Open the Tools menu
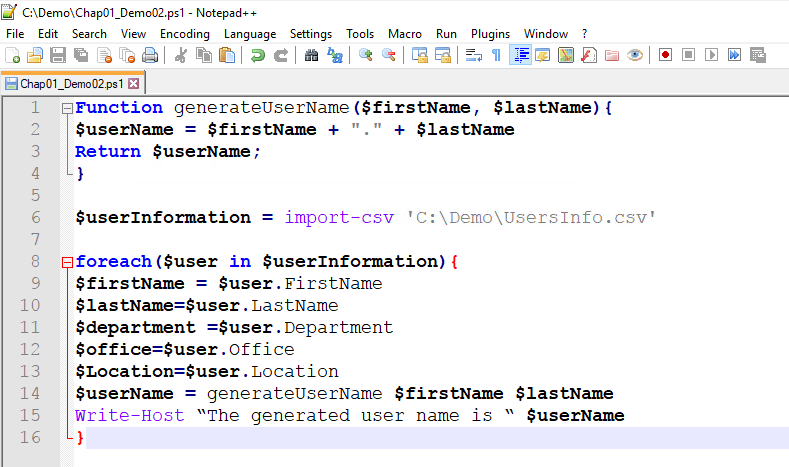The image size is (789, 467). pos(360,34)
